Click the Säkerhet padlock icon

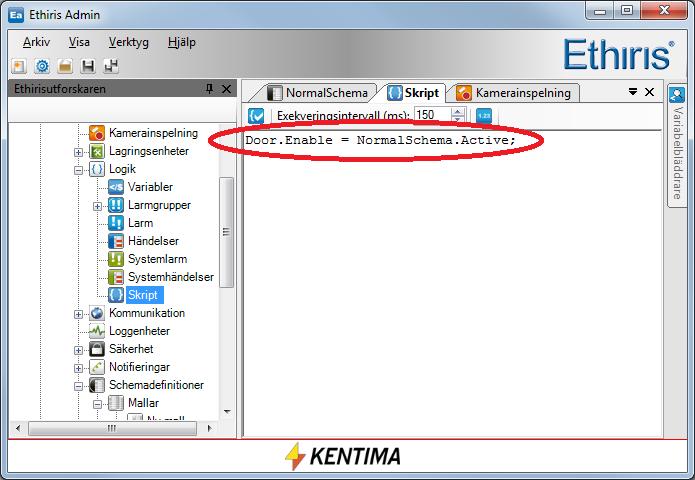(97, 349)
